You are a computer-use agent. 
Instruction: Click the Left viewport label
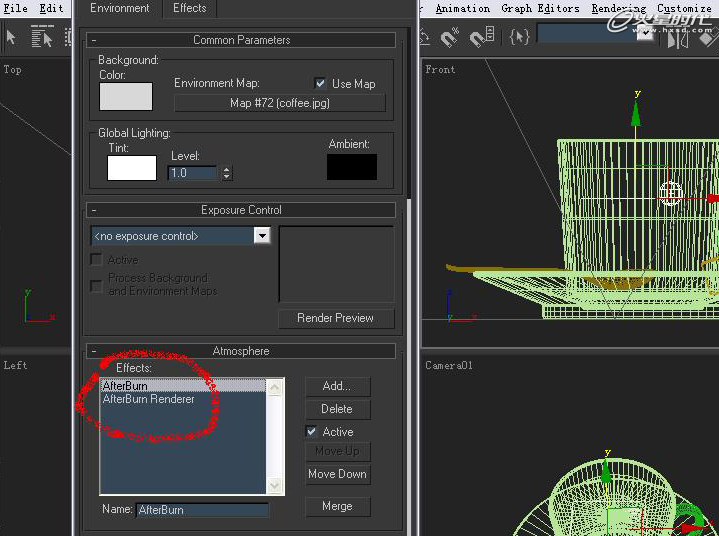pos(15,365)
